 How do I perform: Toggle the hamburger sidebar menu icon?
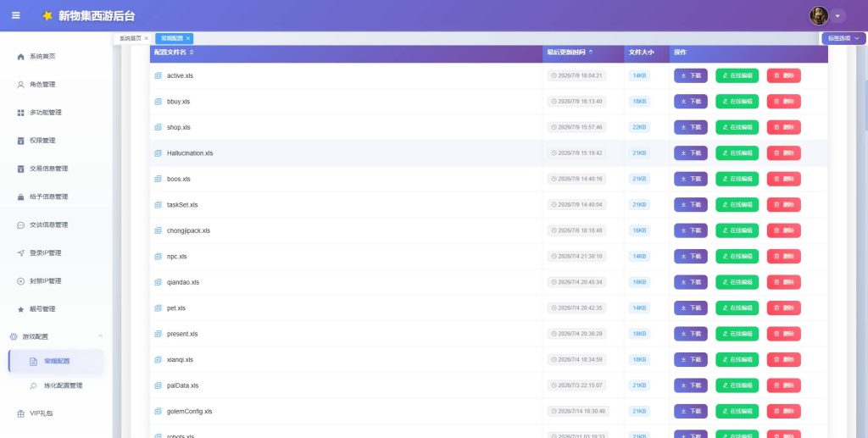click(x=16, y=15)
